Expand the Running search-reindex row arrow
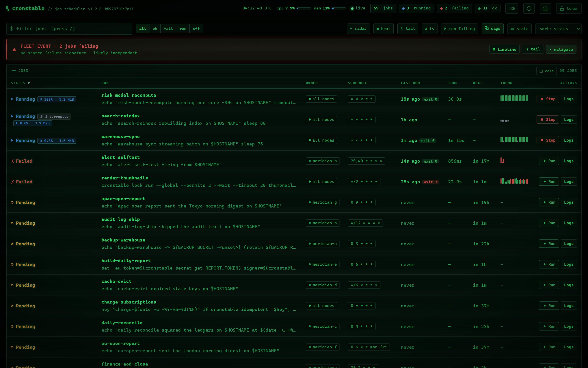Screen dimensions: 588x368 pos(12,116)
